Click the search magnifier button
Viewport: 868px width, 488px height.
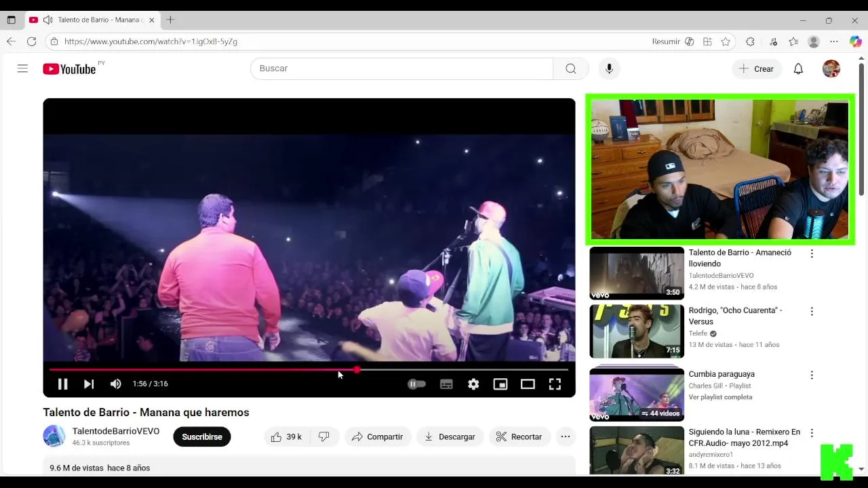[571, 68]
